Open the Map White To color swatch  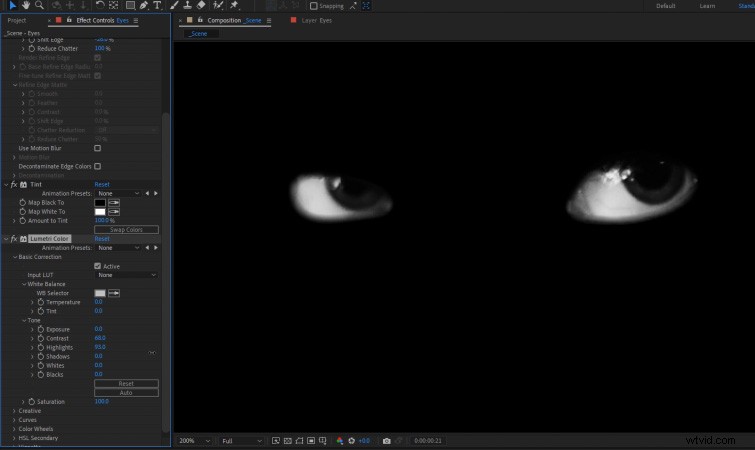click(x=100, y=212)
